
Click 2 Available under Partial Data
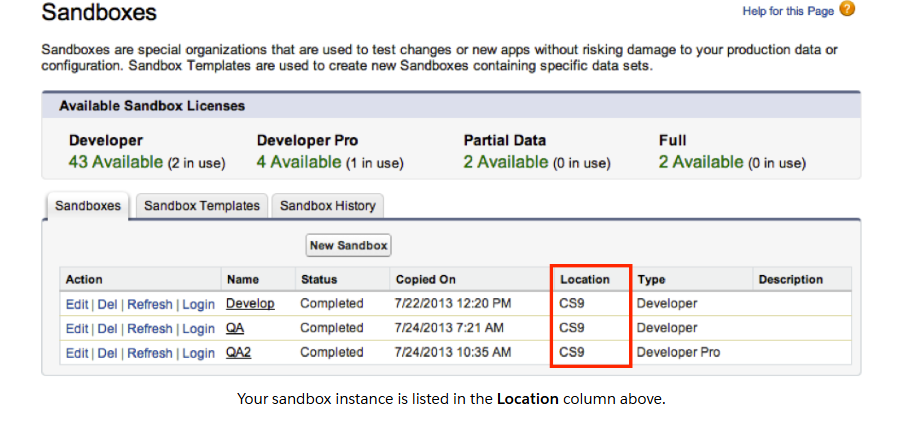point(505,162)
